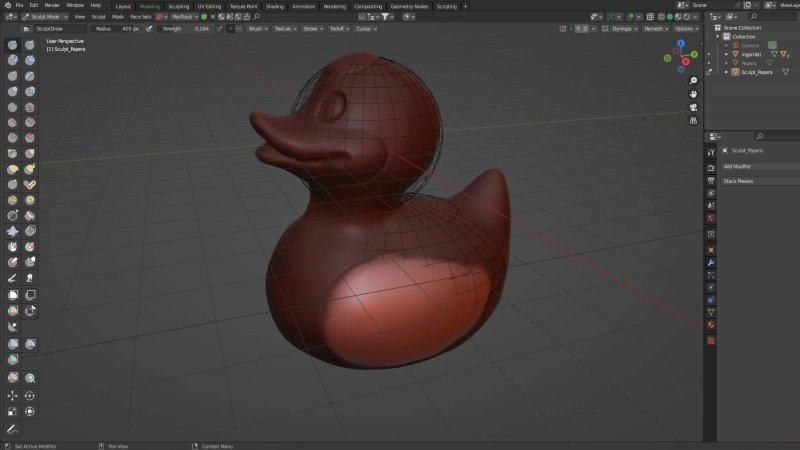Select the Inflate brush tool
Image resolution: width=800 pixels, height=450 pixels.
12,91
